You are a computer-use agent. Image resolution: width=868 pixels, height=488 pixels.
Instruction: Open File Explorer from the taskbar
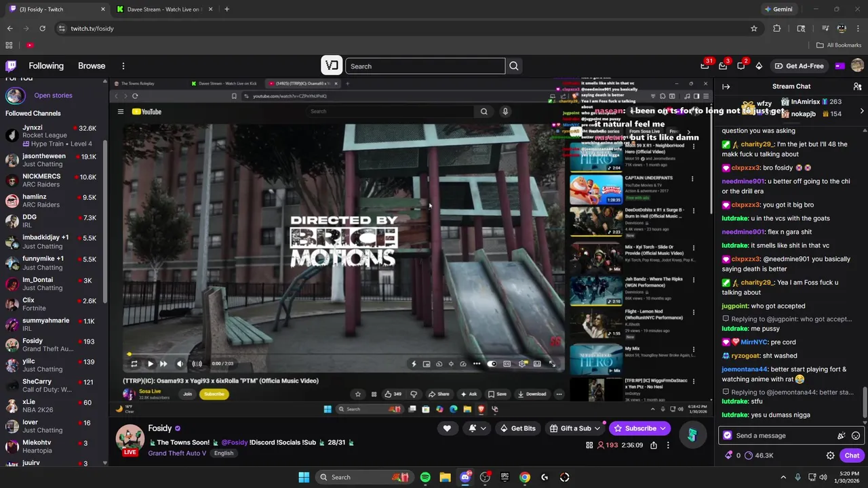[445, 477]
